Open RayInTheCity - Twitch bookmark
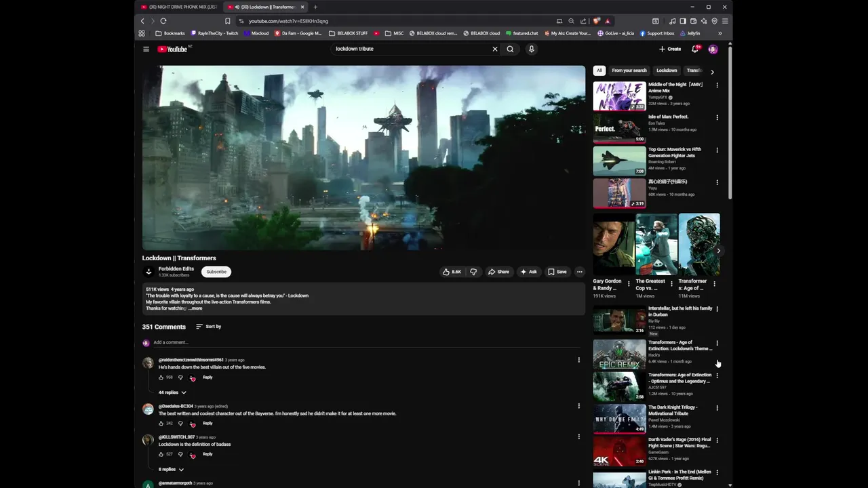This screenshot has width=868, height=488. click(x=214, y=33)
